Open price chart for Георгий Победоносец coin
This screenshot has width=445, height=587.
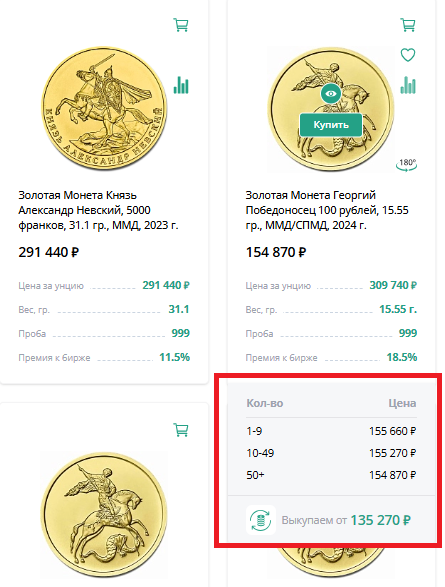408,85
